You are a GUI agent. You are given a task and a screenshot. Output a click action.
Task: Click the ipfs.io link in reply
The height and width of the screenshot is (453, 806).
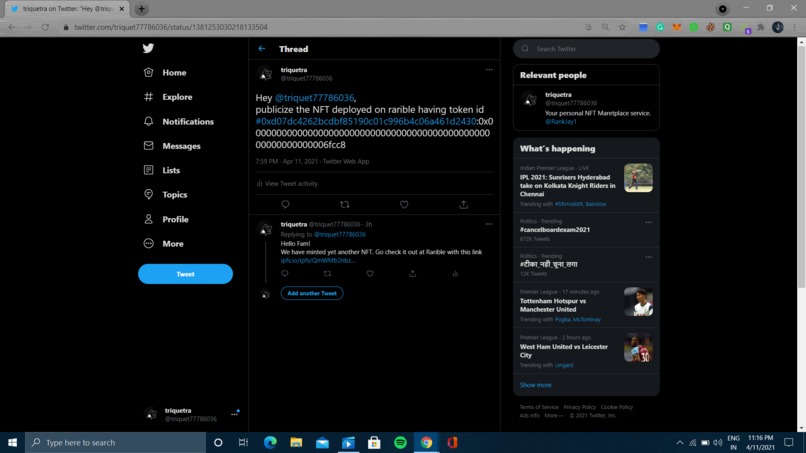(x=318, y=261)
